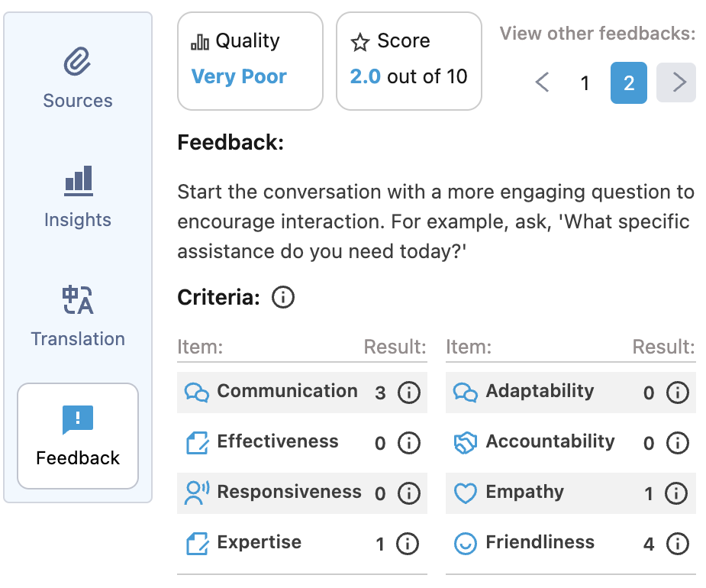The height and width of the screenshot is (588, 706).
Task: Click the Quality bar chart icon
Action: click(x=197, y=40)
